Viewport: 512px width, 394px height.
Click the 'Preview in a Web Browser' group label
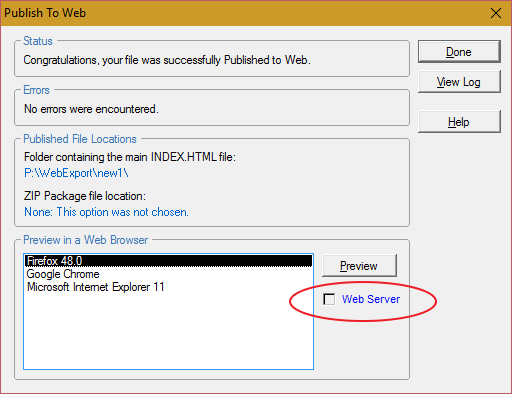[86, 240]
